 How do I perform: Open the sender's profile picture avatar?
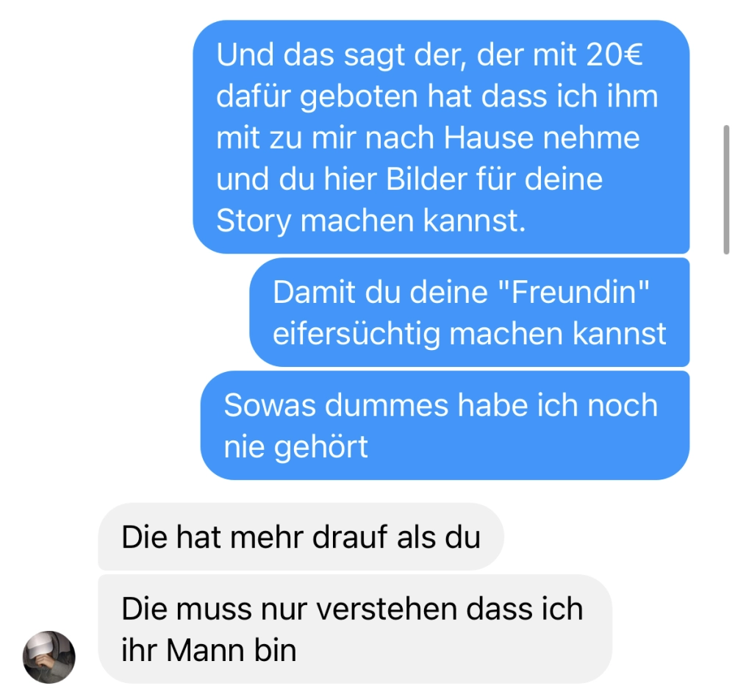tap(49, 657)
